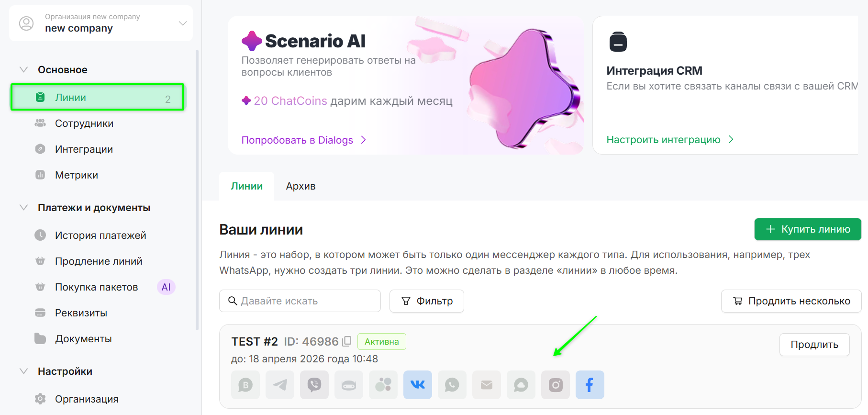Click the Viber channel icon
Viewport: 868px width, 415px height.
[x=314, y=385]
